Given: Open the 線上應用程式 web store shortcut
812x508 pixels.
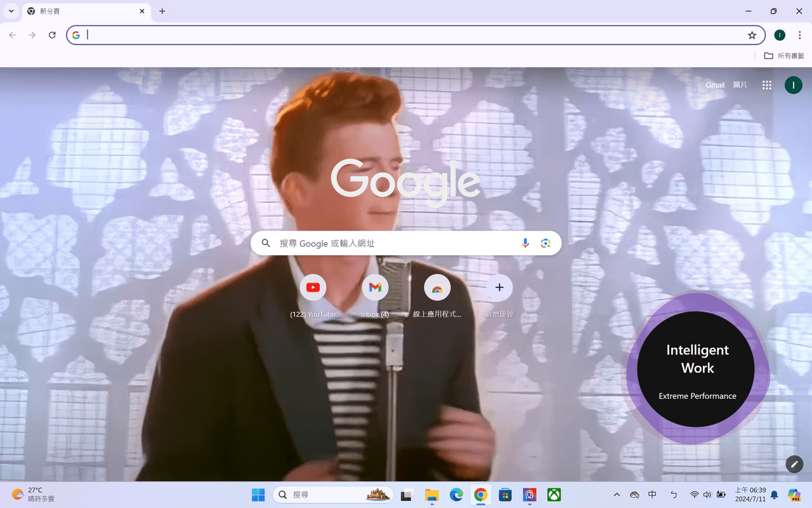Looking at the screenshot, I should click(x=437, y=296).
